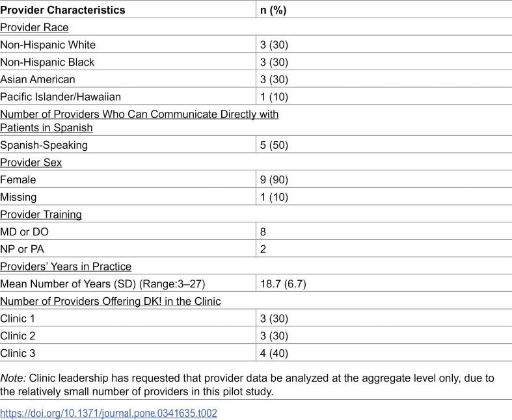Screen dimensions: 512x420
Task: Click the Pacific Islander/Hawaiian row label
Action: [61, 97]
